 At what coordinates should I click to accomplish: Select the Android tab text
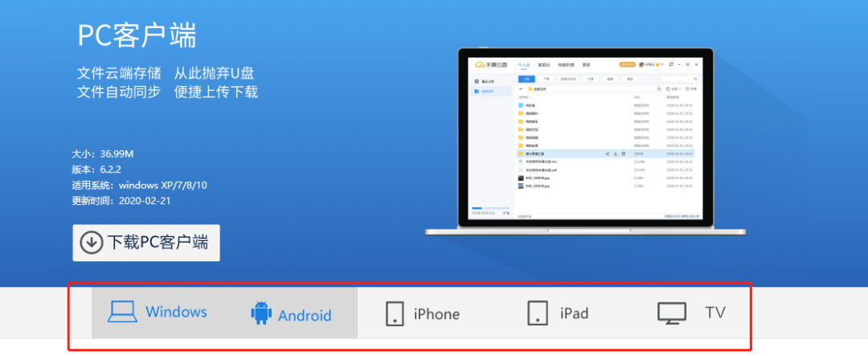coord(305,315)
